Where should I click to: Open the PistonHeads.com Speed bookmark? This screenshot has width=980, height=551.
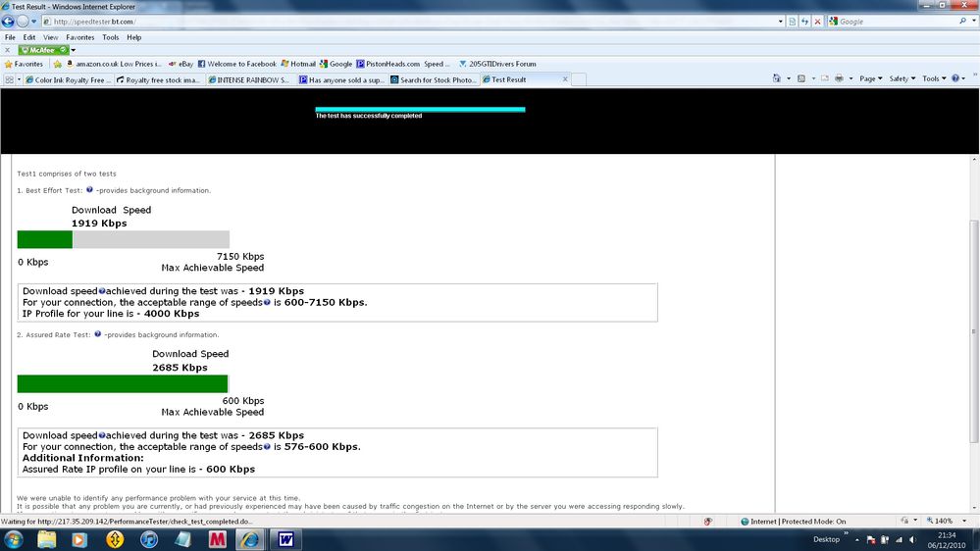click(402, 64)
